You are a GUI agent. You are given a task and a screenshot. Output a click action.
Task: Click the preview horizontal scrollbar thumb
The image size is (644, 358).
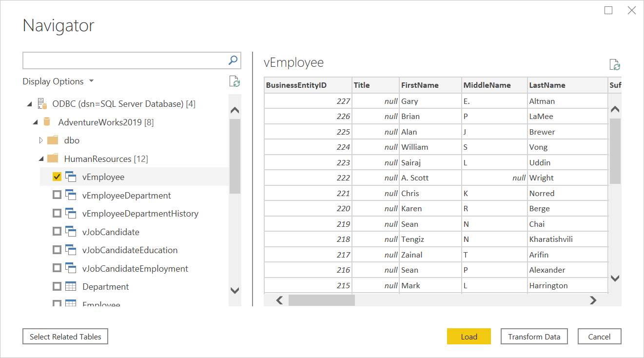tap(322, 300)
